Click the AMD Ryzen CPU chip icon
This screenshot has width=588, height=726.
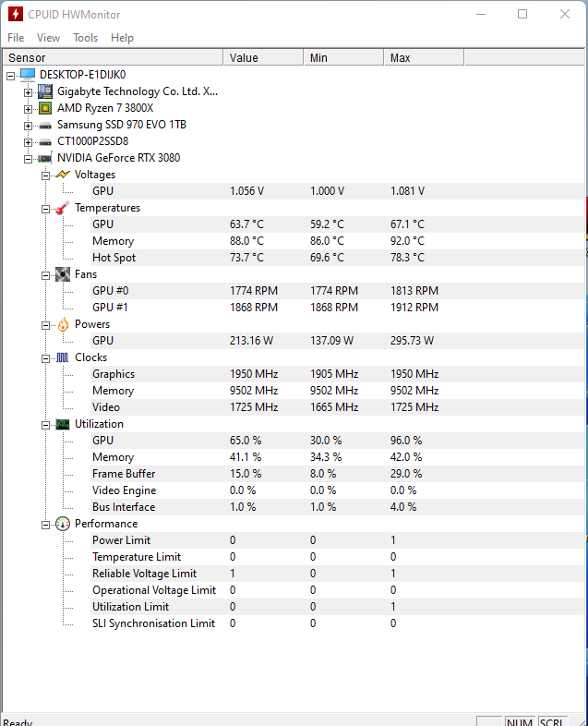point(45,108)
